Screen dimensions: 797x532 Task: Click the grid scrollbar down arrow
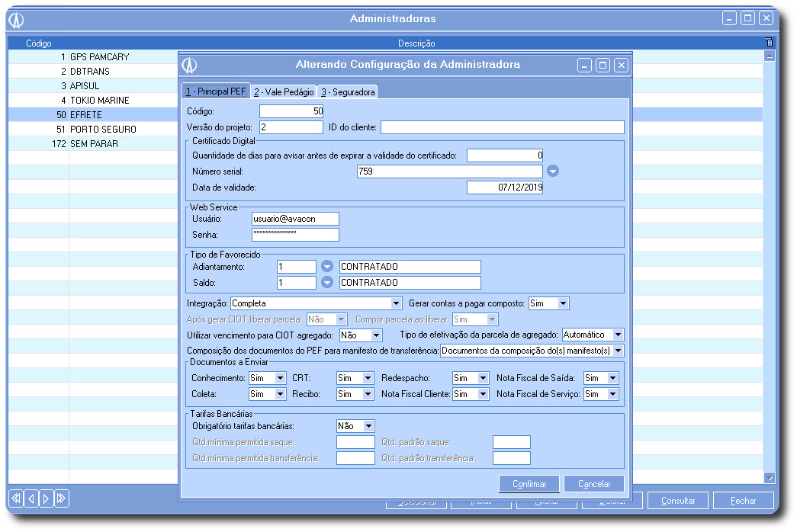769,478
